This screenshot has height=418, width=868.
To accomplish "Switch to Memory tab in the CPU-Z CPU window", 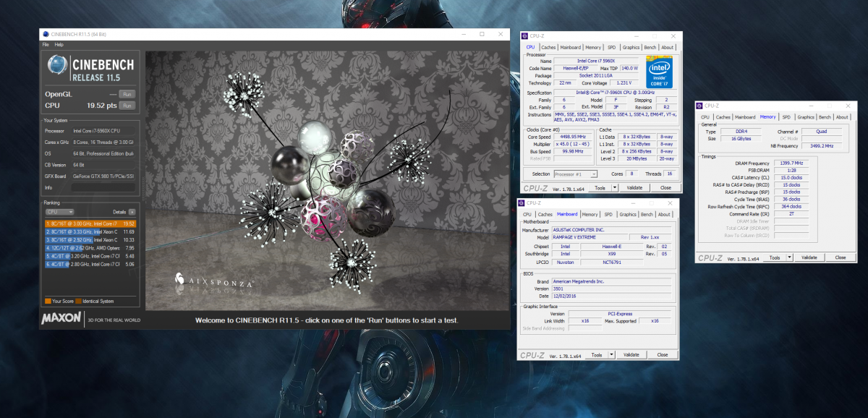I will point(592,48).
